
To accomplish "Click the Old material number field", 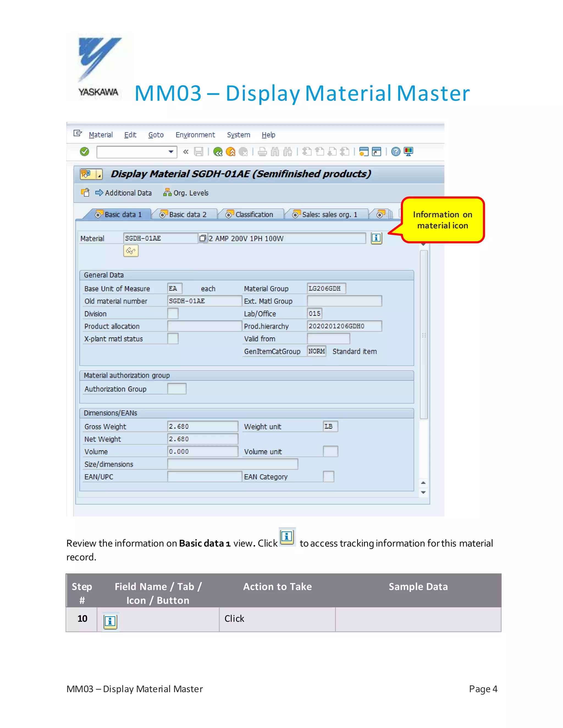I will (x=205, y=301).
